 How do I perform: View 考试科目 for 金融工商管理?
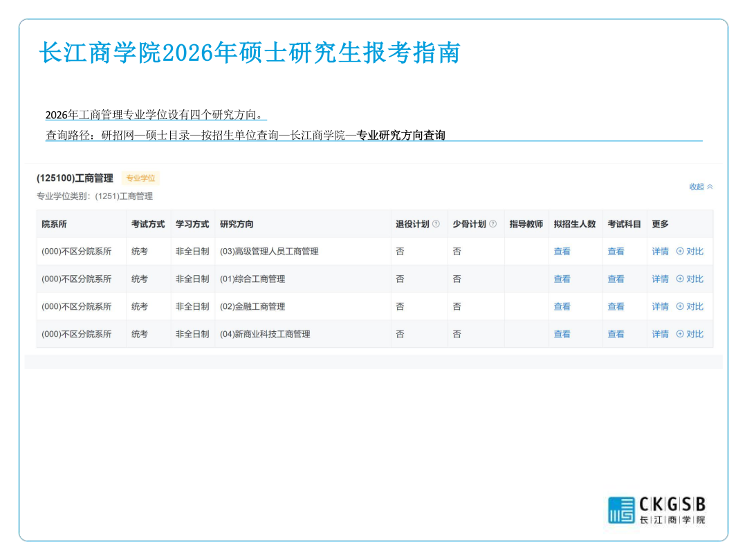tap(616, 306)
